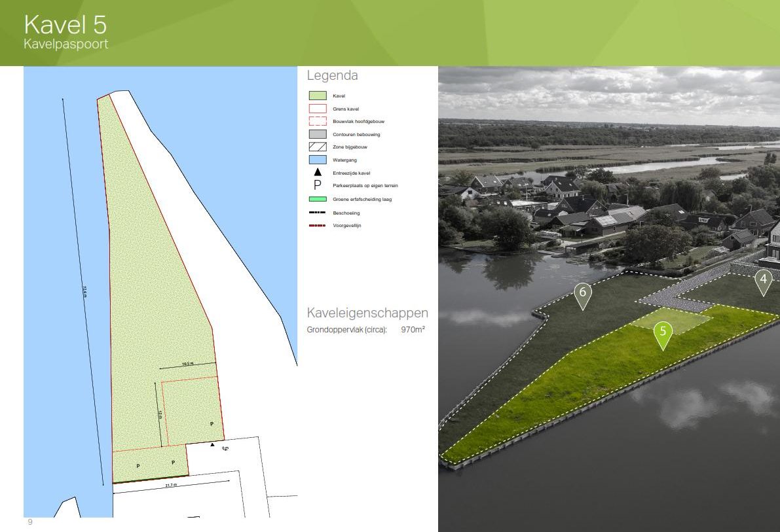Expand the Kaveleigenschappen section
Image resolution: width=780 pixels, height=532 pixels.
367,313
